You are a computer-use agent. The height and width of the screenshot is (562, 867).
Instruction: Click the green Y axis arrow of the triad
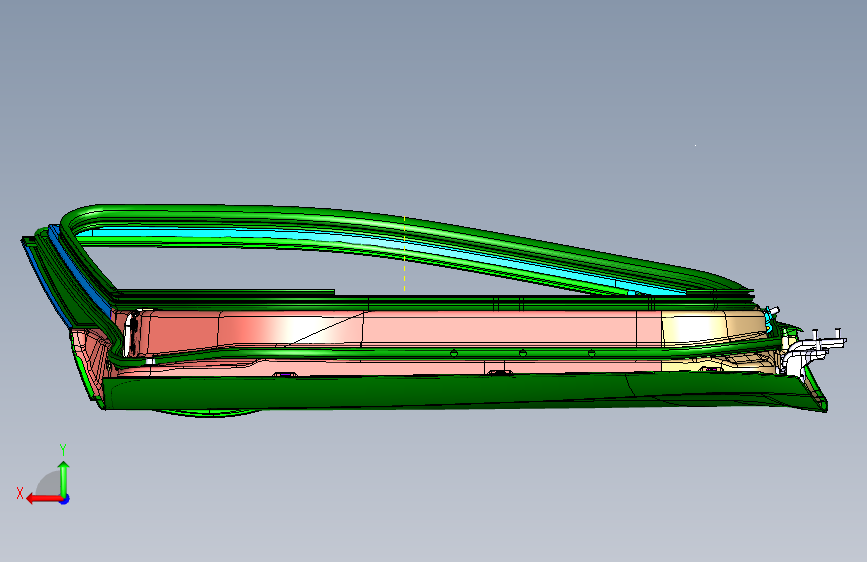[64, 478]
